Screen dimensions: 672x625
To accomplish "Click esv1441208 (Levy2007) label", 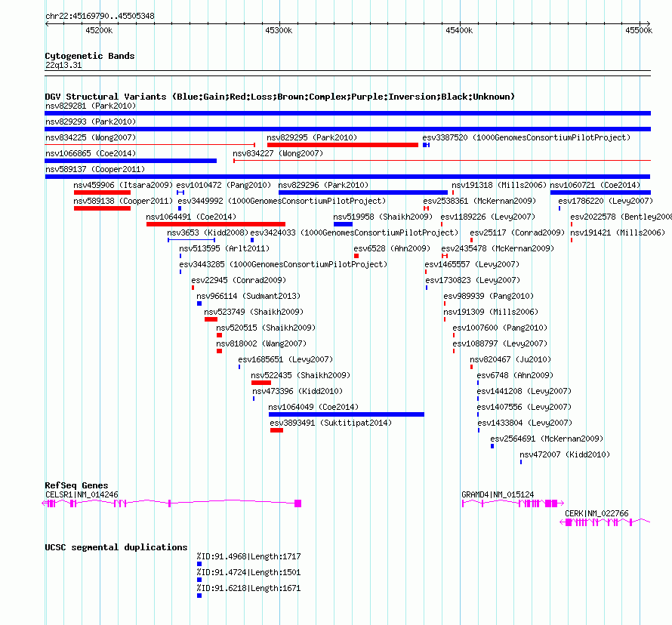I will (524, 391).
